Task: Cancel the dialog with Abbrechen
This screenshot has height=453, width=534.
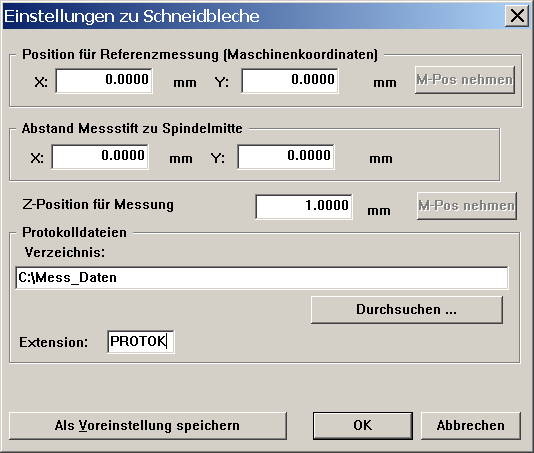Action: point(471,426)
